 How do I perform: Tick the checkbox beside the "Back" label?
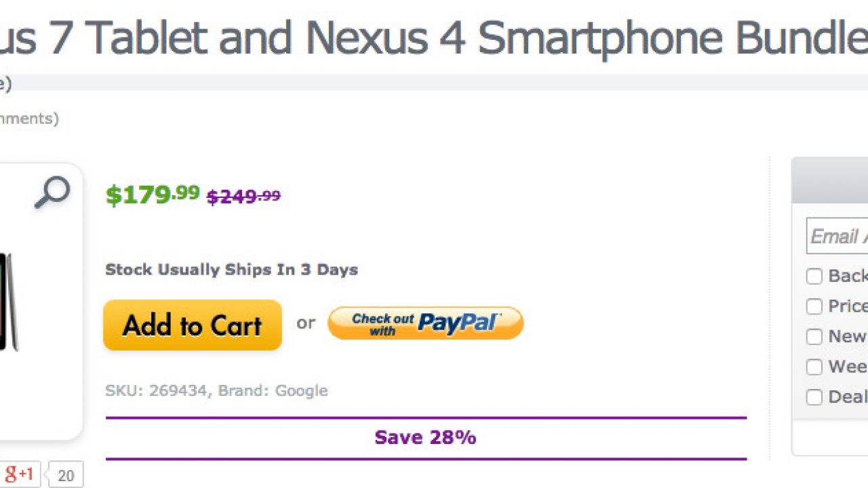(814, 276)
